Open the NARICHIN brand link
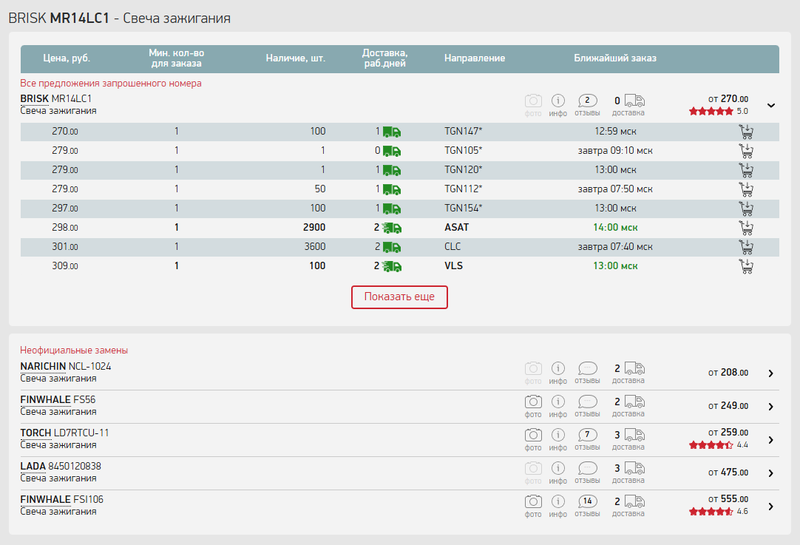 click(43, 366)
